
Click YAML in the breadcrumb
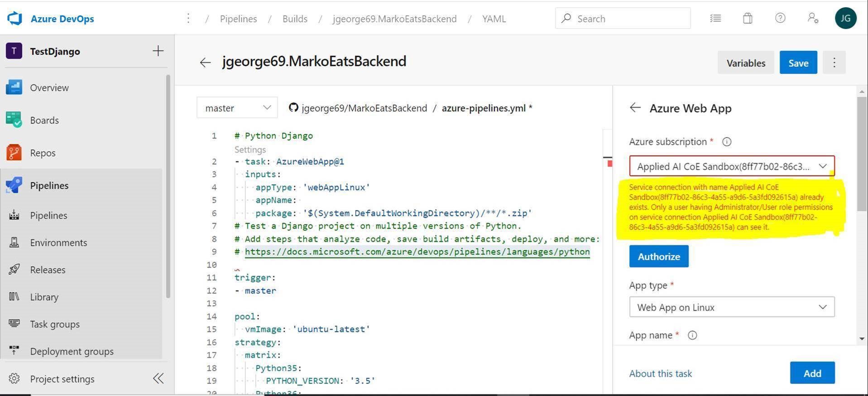[494, 19]
